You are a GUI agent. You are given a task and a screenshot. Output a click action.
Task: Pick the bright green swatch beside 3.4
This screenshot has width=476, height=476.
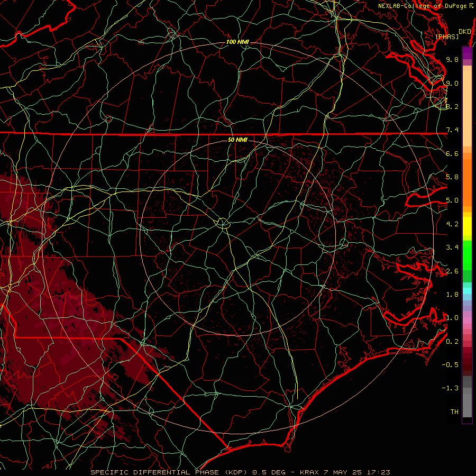tap(467, 255)
